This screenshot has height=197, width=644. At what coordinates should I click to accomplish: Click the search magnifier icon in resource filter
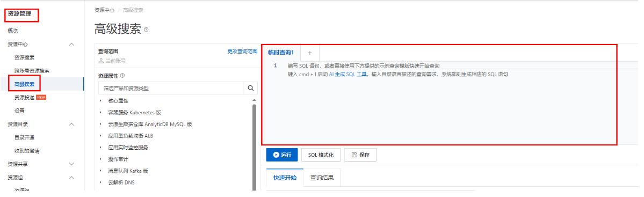coord(250,88)
